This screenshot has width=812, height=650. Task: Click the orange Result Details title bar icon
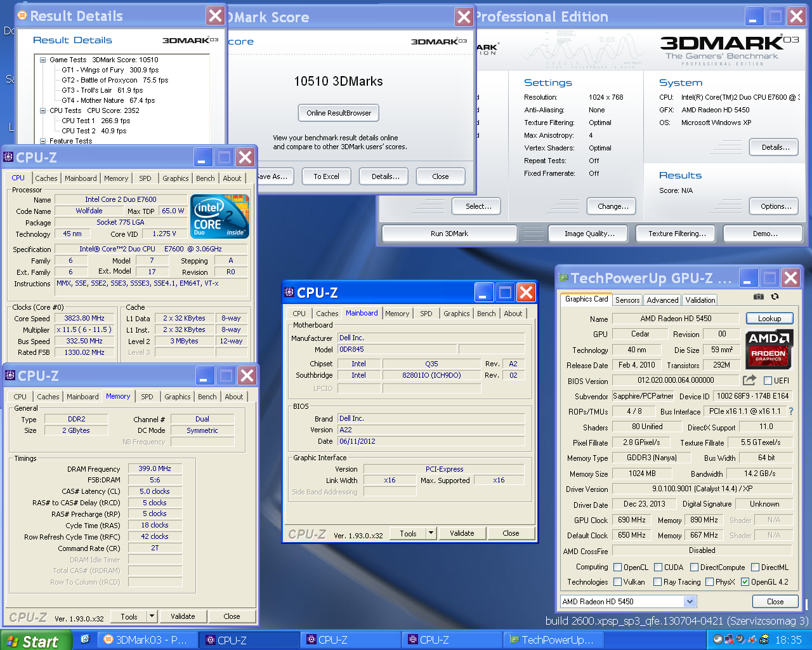click(22, 15)
